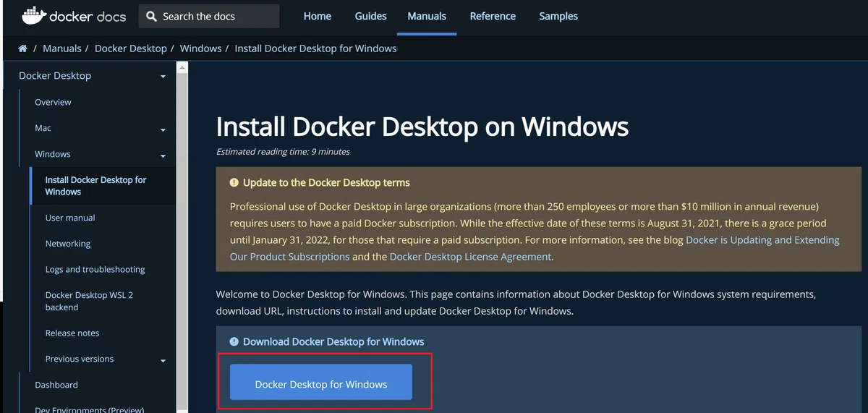
Task: Open the home icon in breadcrumb
Action: (x=23, y=48)
